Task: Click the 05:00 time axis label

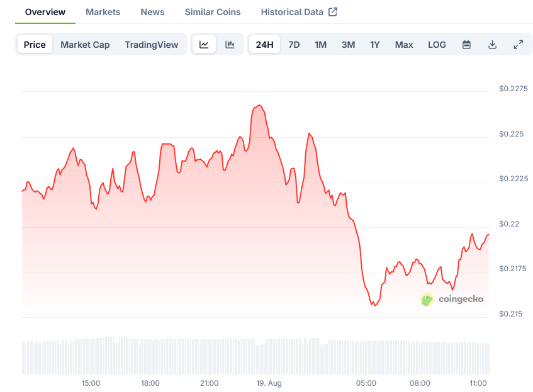Action: point(366,383)
